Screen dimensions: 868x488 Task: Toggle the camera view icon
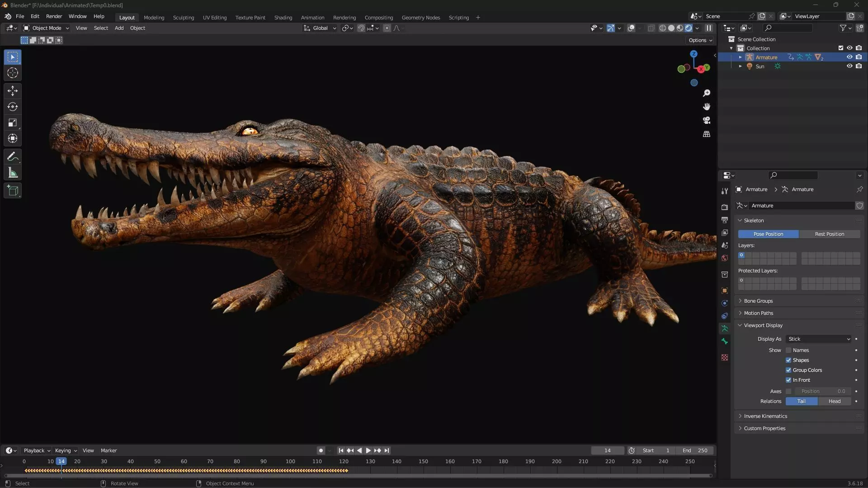point(707,120)
